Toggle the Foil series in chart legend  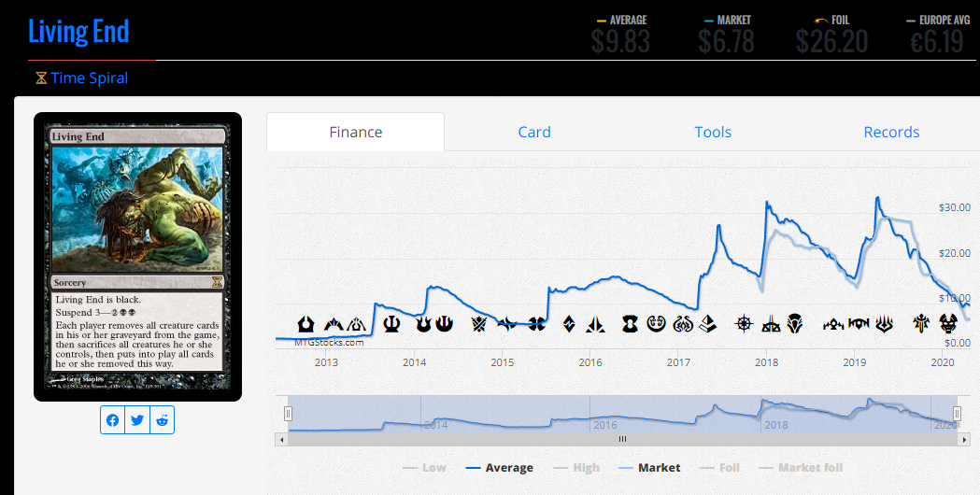click(719, 468)
